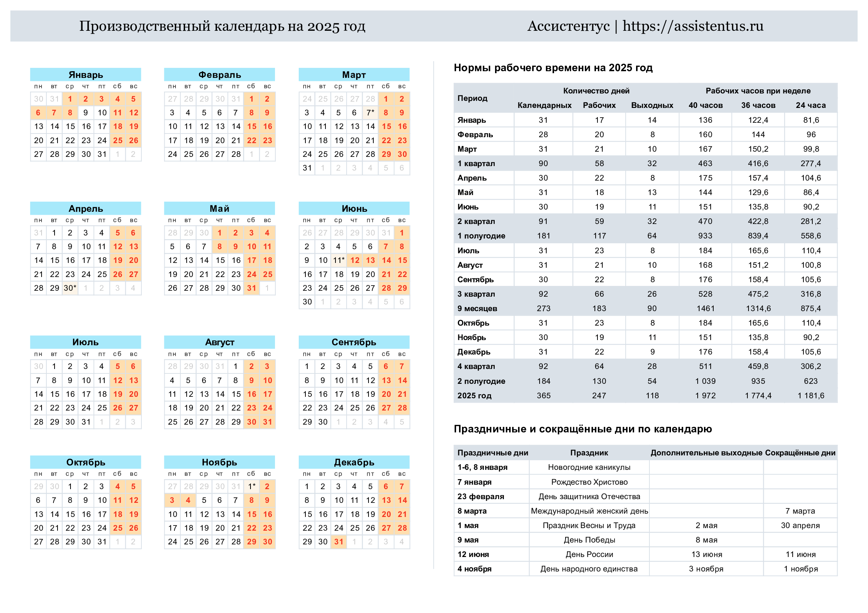The width and height of the screenshot is (868, 613).
Task: Click the shortened day 30* in April
Action: 70,288
